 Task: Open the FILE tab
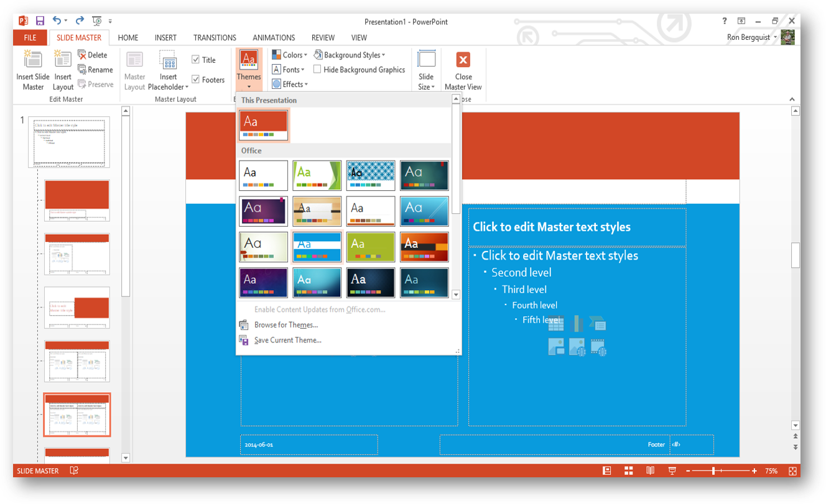(30, 38)
